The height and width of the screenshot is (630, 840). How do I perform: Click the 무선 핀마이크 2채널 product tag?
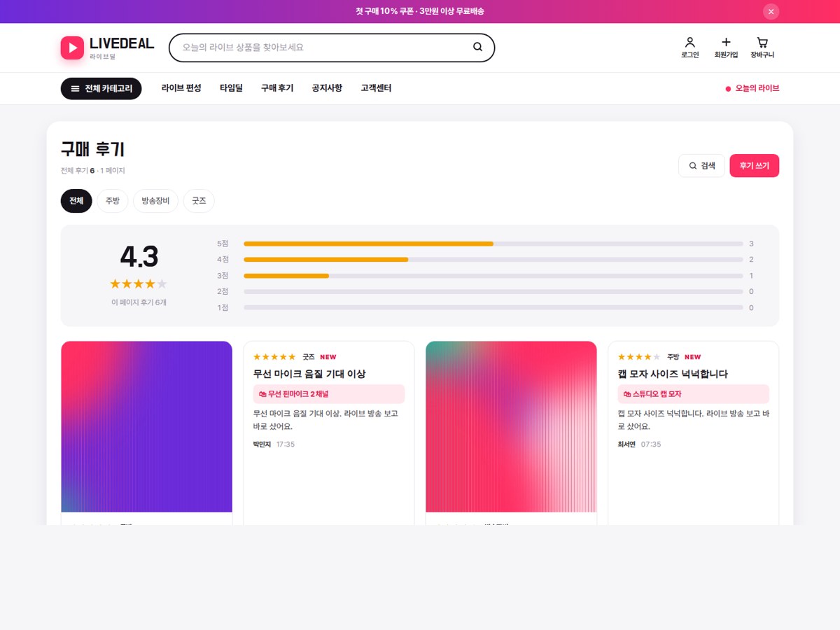pyautogui.click(x=328, y=394)
